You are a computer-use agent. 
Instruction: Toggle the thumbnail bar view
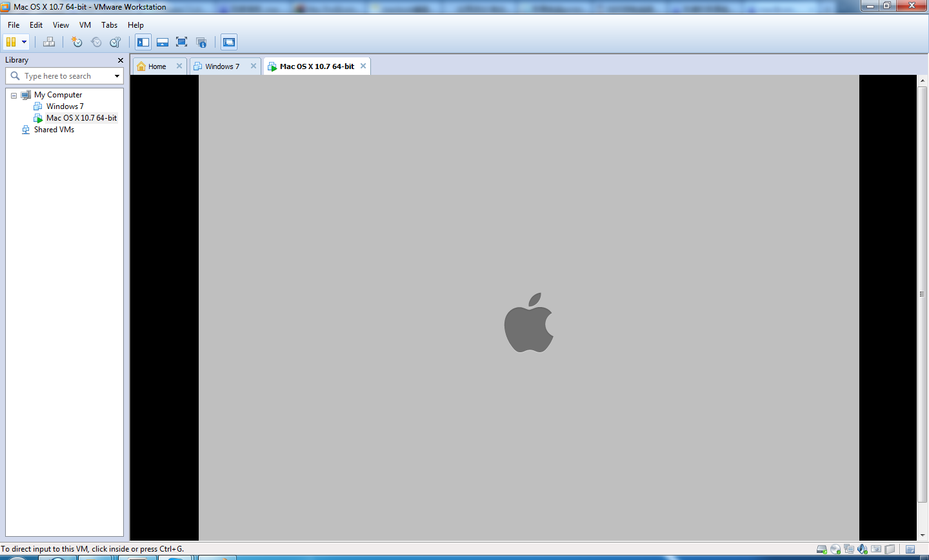click(163, 42)
